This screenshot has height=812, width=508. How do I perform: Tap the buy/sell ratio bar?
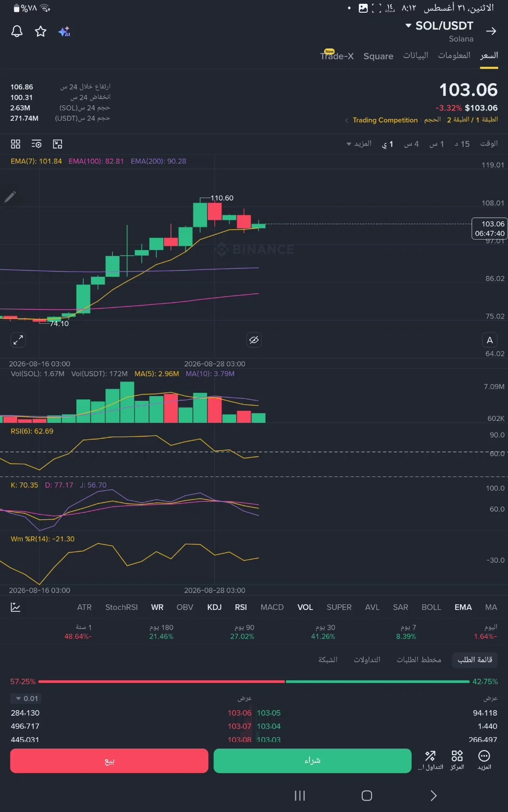[254, 681]
